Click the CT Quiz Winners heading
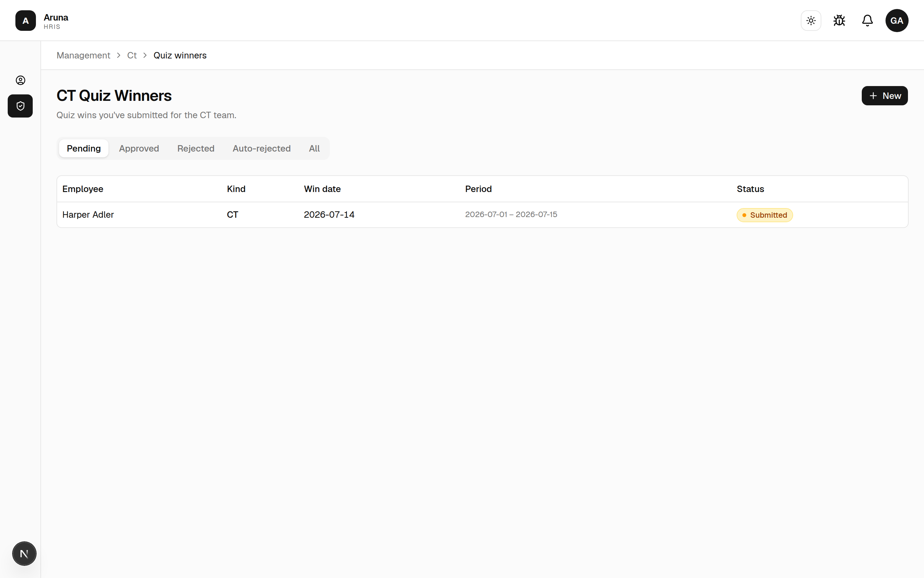 click(114, 96)
